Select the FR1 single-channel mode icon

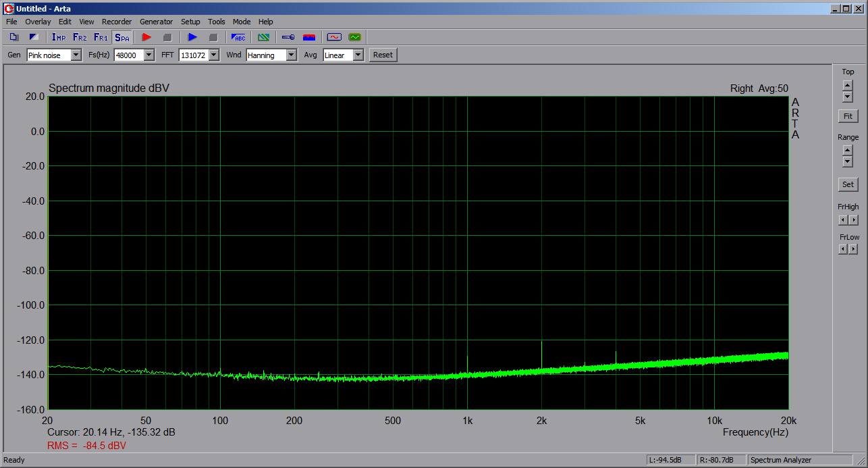click(101, 37)
